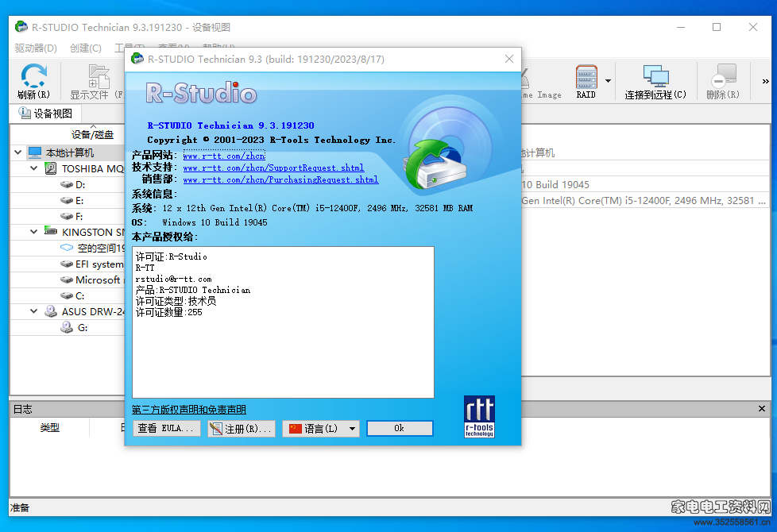Click the 注册(R) register button

[x=242, y=429]
